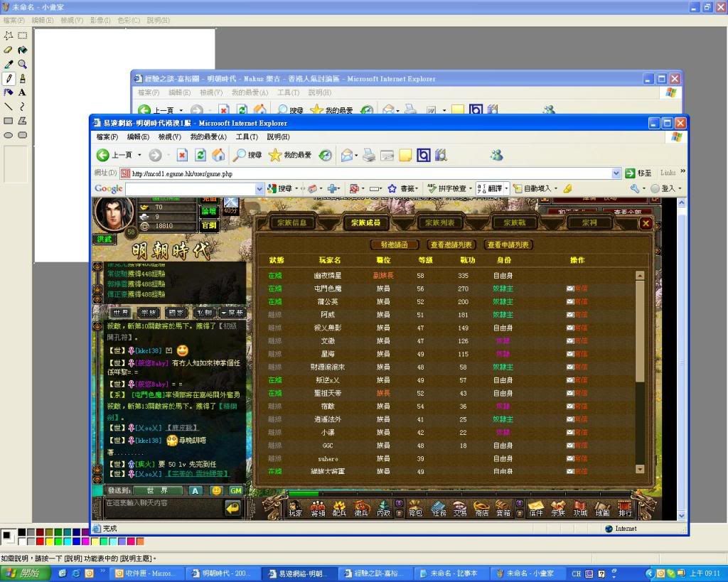This screenshot has height=582, width=728.
Task: Pick the black color swatch in Paint palette
Action: [22, 532]
